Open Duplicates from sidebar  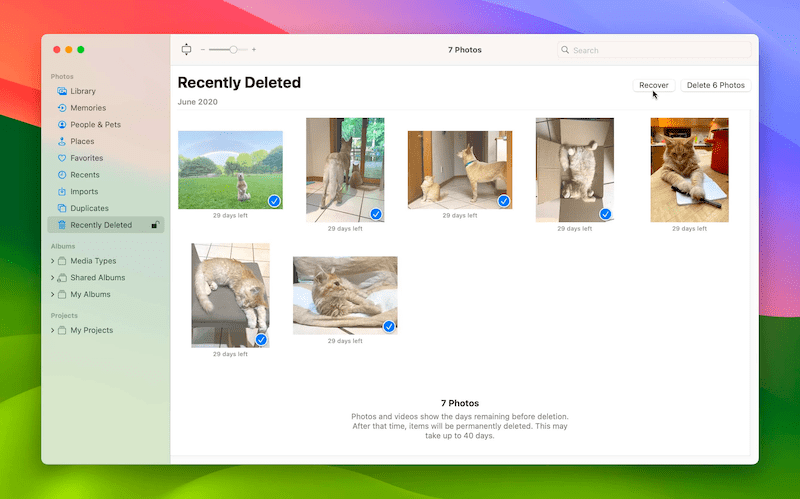tap(106, 208)
